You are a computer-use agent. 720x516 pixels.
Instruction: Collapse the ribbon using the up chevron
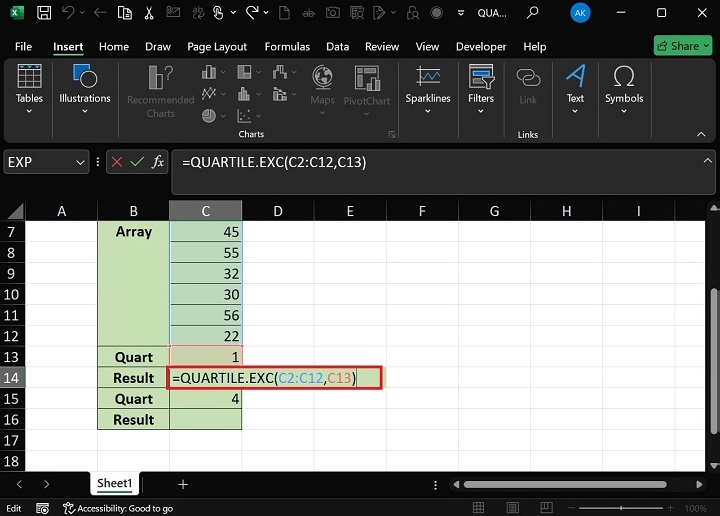point(701,134)
